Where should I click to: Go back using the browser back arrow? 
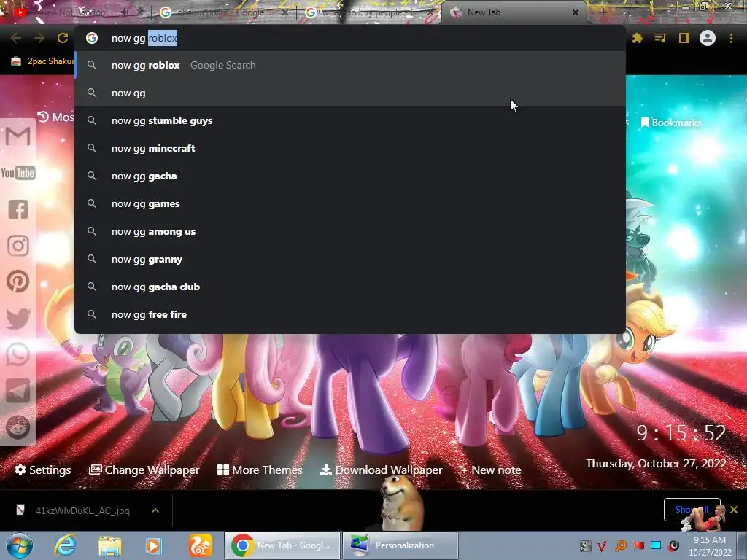tap(16, 38)
